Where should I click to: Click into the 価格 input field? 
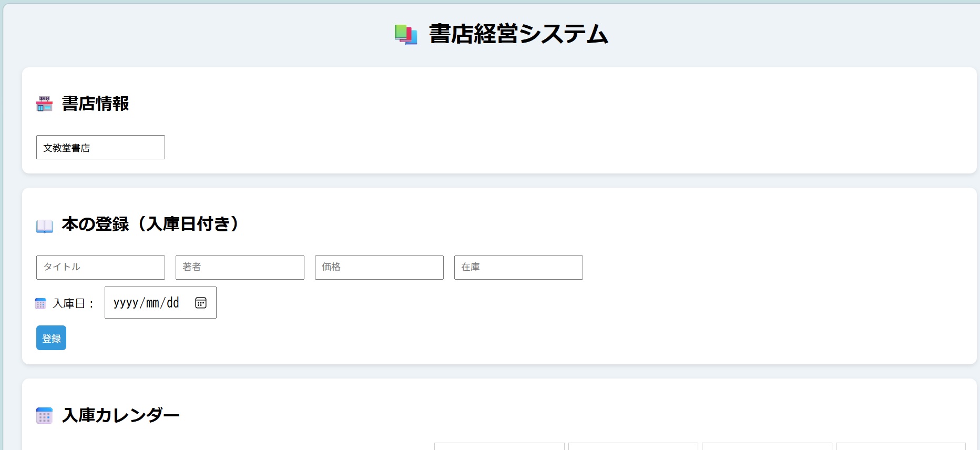point(379,268)
